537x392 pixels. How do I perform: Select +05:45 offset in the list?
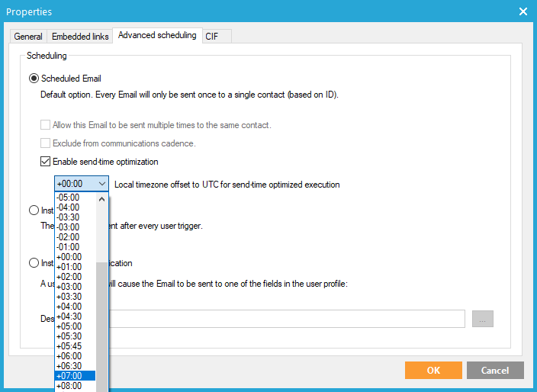point(75,346)
